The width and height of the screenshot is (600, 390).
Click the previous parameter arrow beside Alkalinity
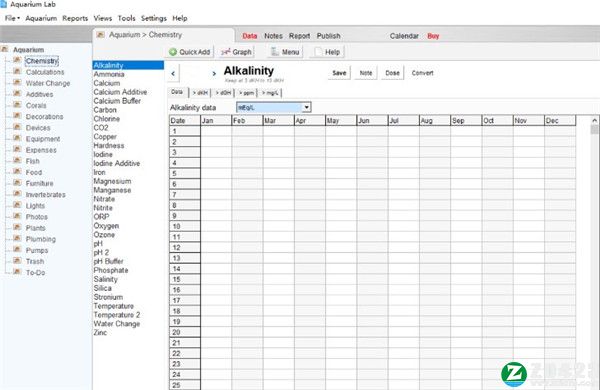(x=173, y=73)
